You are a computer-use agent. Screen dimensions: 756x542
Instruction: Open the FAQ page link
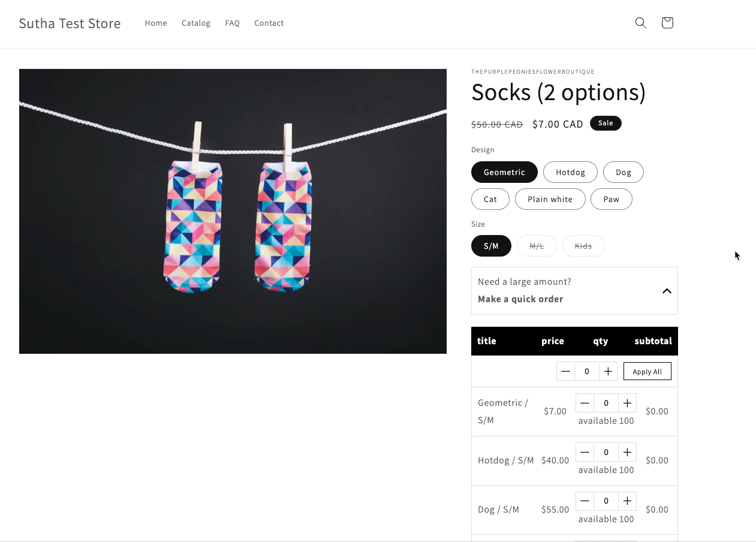point(232,23)
